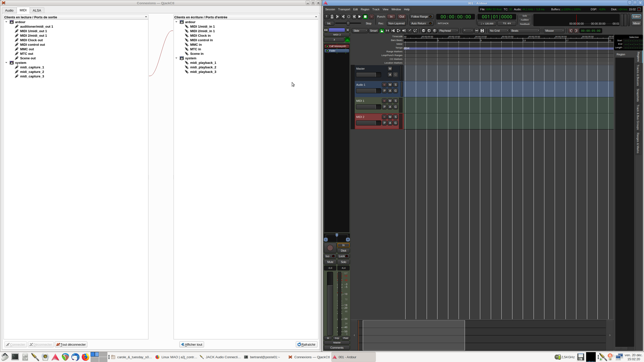
Task: Open the Transport menu
Action: click(x=344, y=9)
